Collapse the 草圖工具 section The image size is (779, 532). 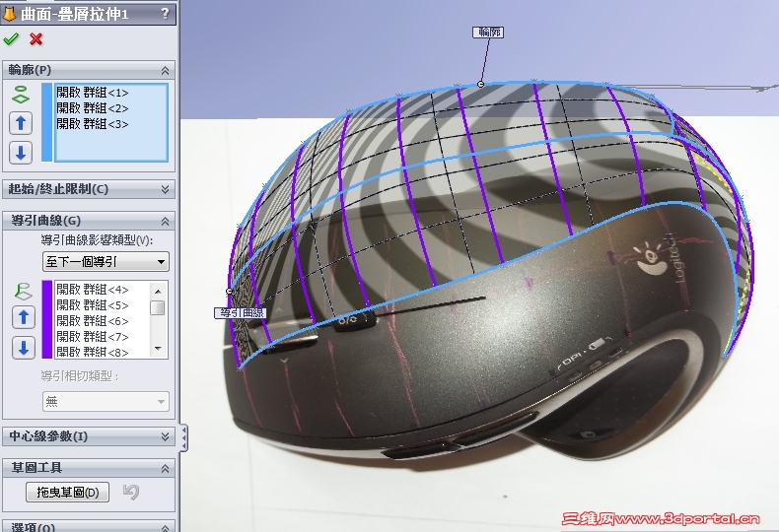[x=165, y=468]
